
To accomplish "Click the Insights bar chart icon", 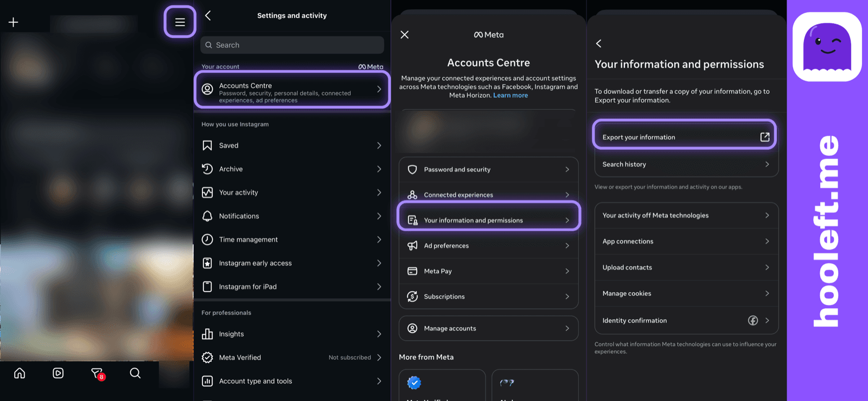I will [x=207, y=334].
